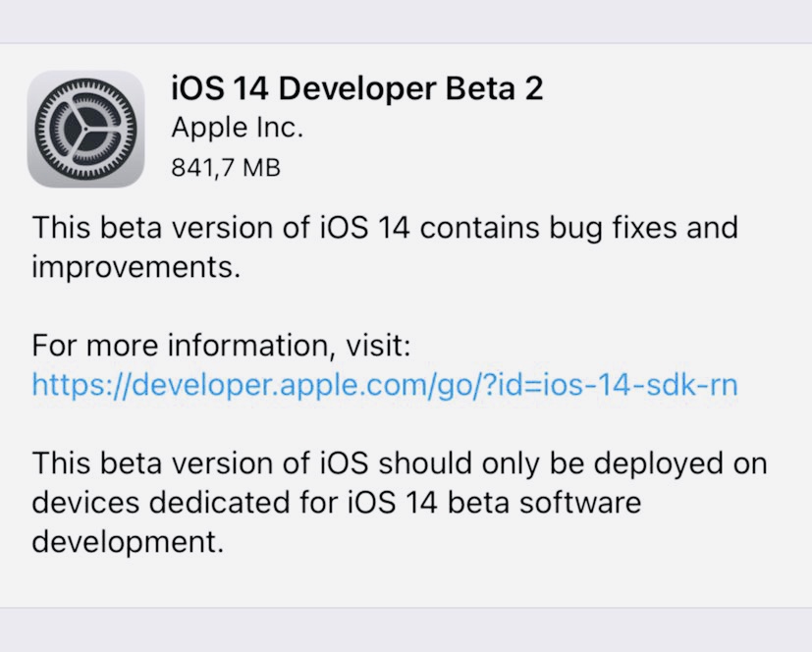This screenshot has height=652, width=812.
Task: Open the developer.apple.com release notes link
Action: (384, 384)
